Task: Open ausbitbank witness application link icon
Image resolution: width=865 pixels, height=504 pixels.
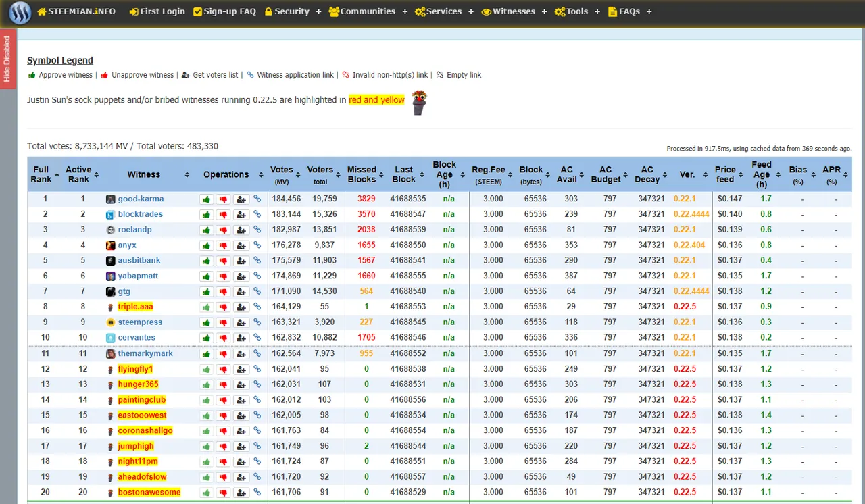Action: [257, 261]
